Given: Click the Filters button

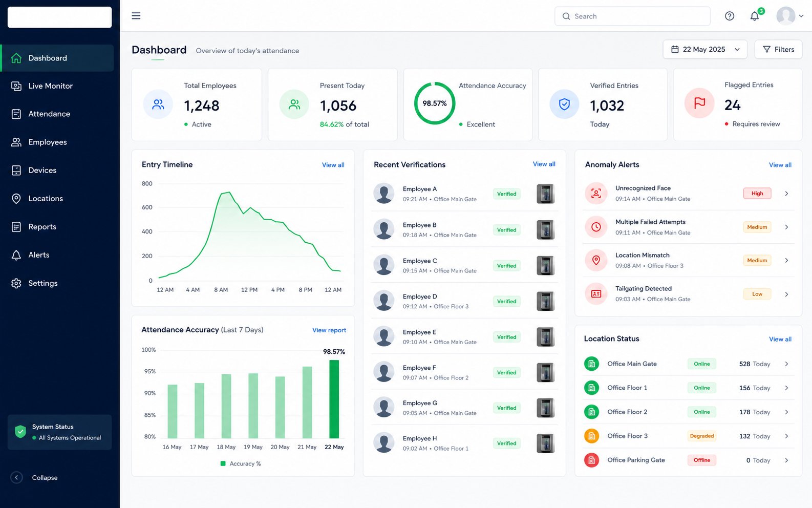Looking at the screenshot, I should pos(778,49).
